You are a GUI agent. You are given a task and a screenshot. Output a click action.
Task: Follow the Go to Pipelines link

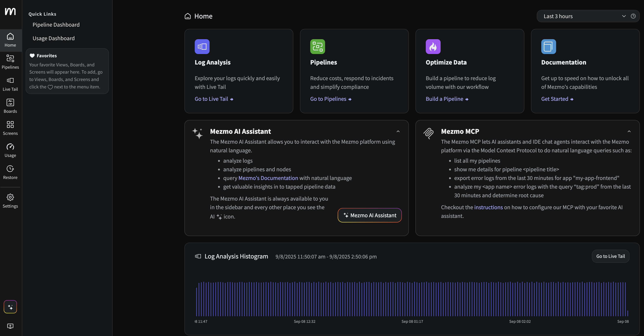tap(331, 99)
